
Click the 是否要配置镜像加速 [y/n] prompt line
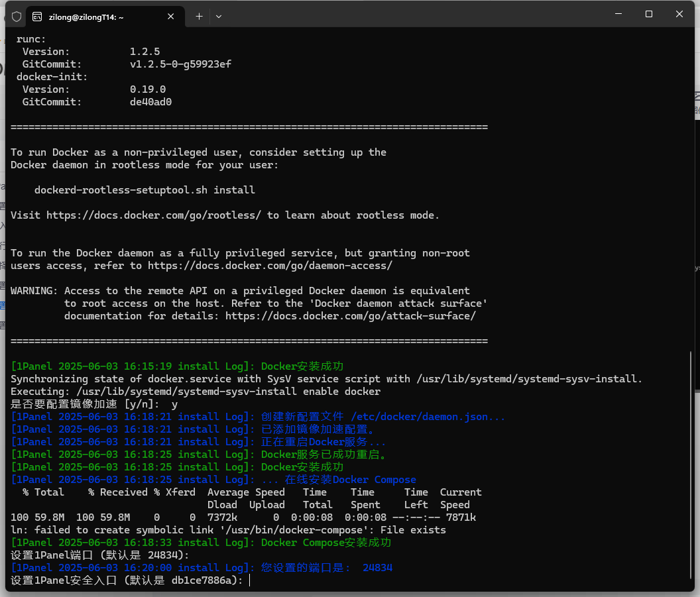tap(94, 404)
